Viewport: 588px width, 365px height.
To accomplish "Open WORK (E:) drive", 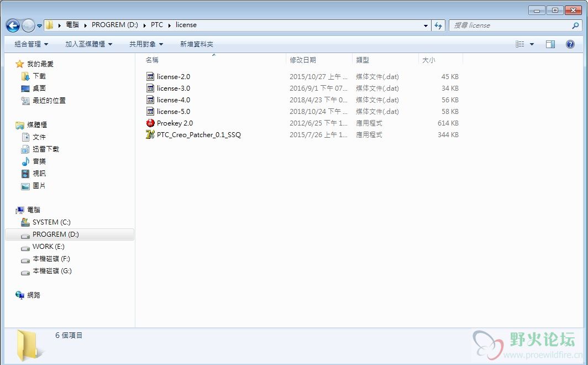I will pos(49,247).
